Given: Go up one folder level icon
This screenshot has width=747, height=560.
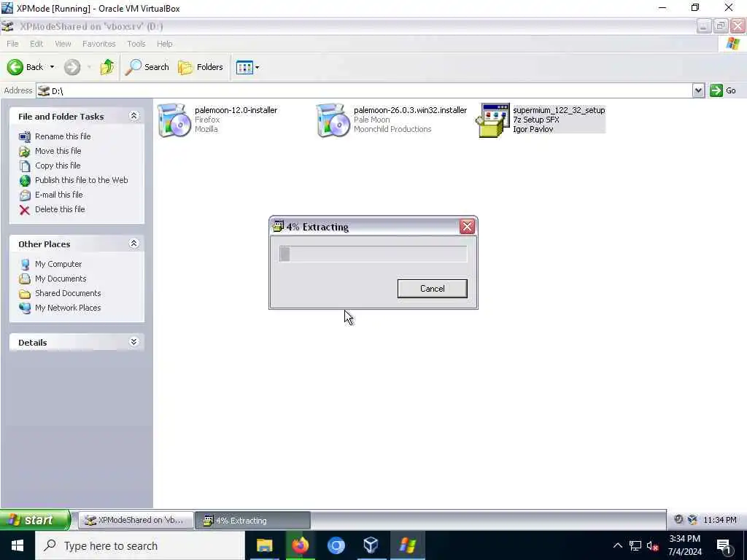Looking at the screenshot, I should click(107, 67).
